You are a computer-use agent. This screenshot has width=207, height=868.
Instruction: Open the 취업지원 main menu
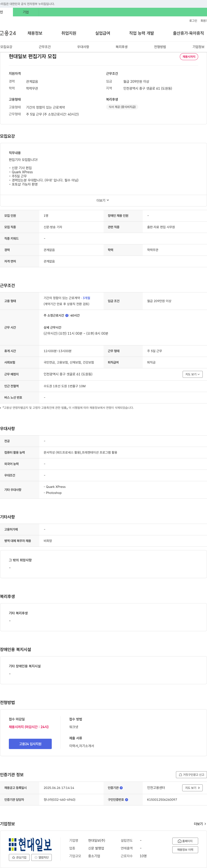coord(69,33)
